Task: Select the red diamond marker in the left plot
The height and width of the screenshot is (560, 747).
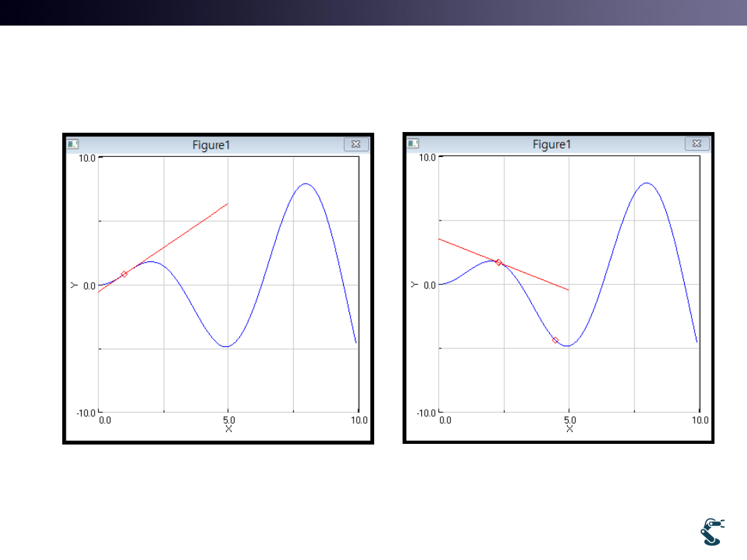Action: tap(124, 274)
